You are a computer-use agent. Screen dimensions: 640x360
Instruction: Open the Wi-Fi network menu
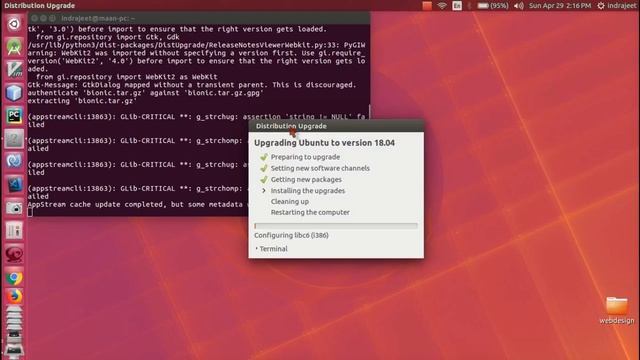pos(442,5)
